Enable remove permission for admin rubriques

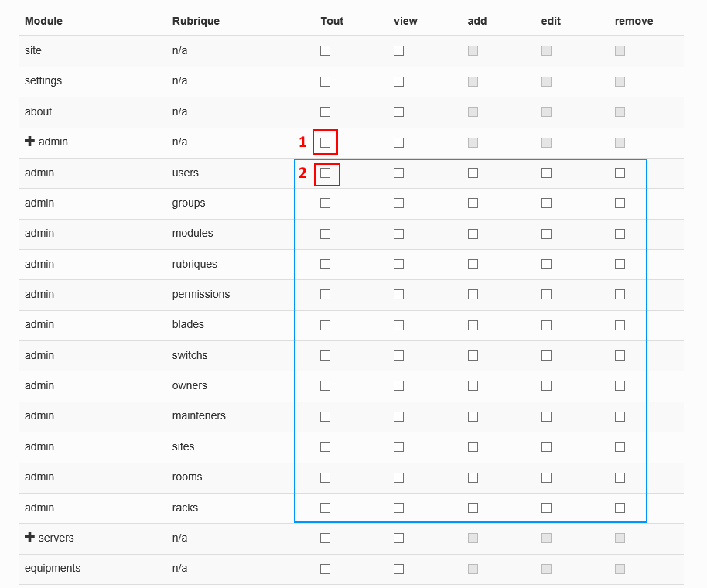(x=620, y=265)
